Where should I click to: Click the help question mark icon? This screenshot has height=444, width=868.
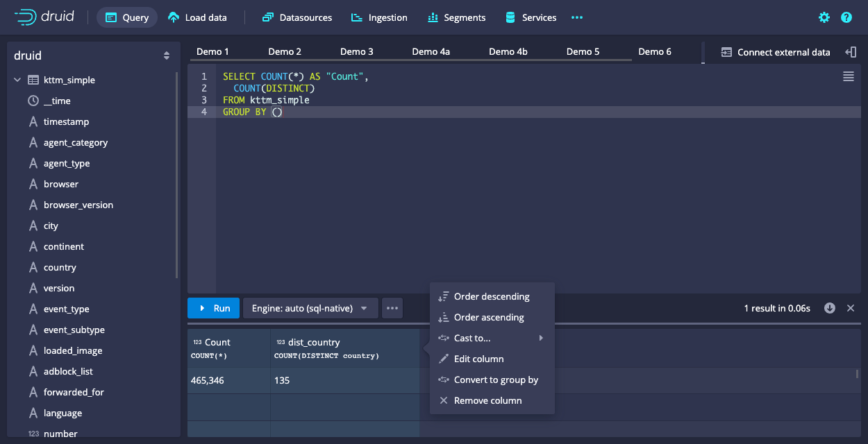[x=846, y=17]
